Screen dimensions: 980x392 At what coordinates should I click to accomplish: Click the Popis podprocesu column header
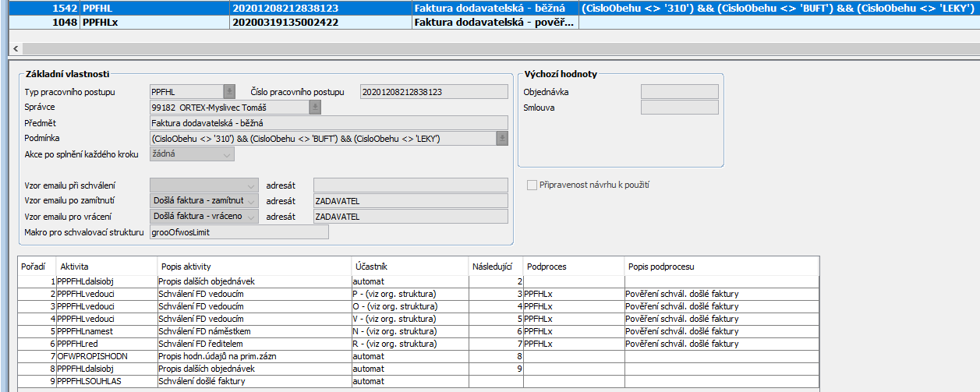720,267
